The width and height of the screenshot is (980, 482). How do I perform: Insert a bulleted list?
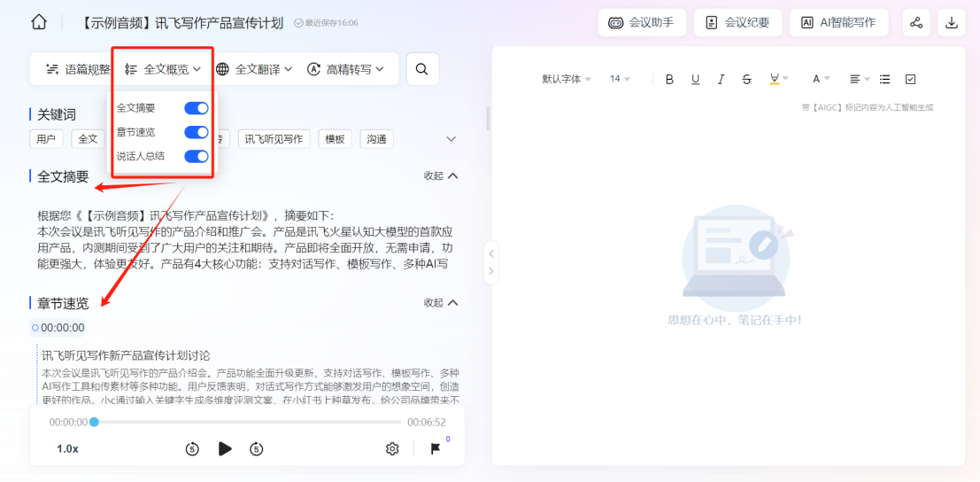coord(884,80)
